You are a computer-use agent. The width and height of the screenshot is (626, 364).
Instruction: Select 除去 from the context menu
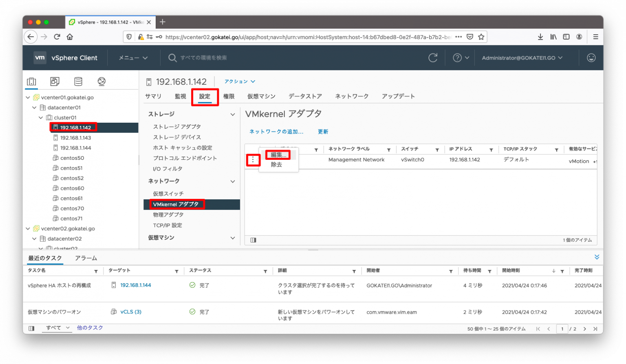coord(276,165)
